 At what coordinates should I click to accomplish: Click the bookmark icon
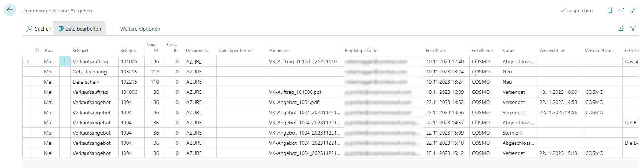click(610, 11)
